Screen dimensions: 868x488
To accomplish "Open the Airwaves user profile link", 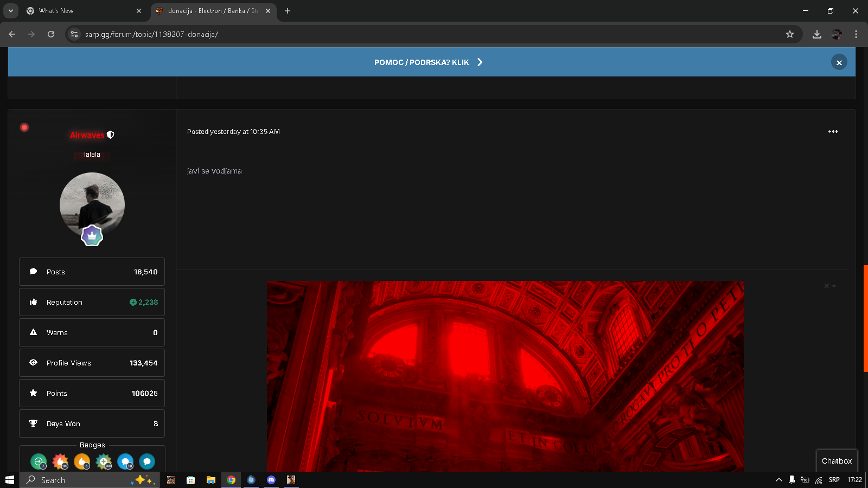I will pos(87,135).
